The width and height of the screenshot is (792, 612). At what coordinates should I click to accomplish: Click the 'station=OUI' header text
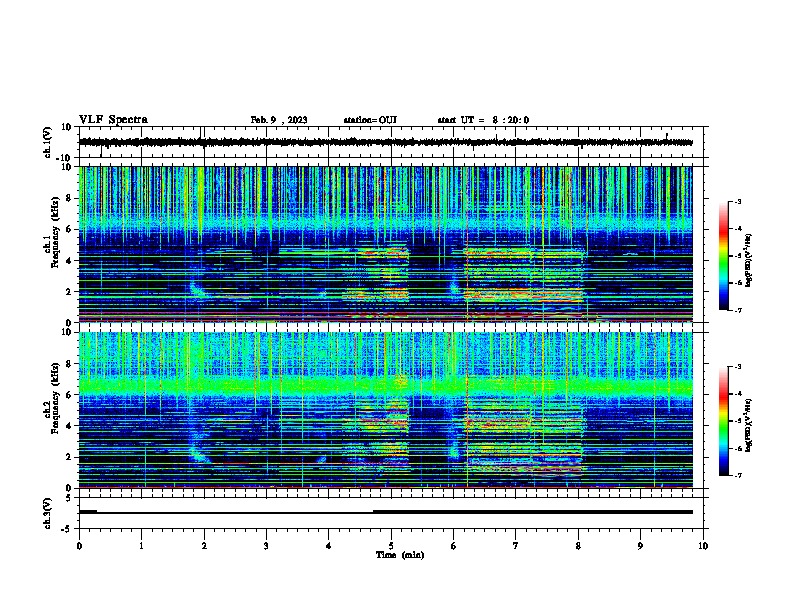point(370,120)
